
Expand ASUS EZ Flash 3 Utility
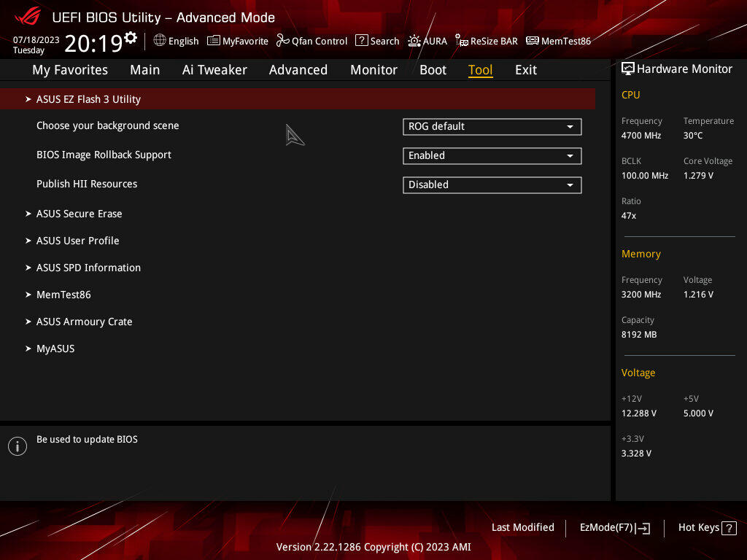[x=298, y=99]
